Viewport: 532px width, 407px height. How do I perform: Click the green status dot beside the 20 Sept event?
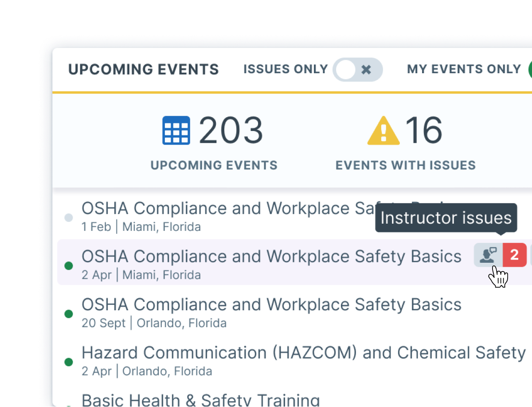69,313
